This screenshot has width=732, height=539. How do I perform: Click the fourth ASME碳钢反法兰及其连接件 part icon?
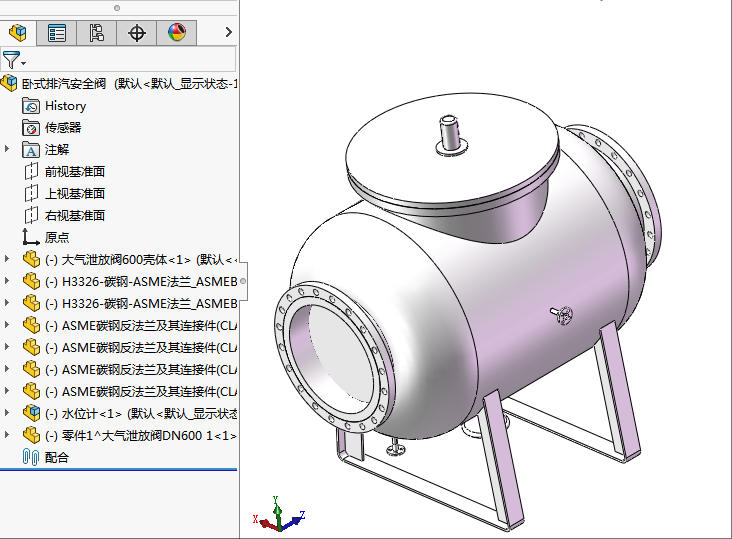point(31,391)
